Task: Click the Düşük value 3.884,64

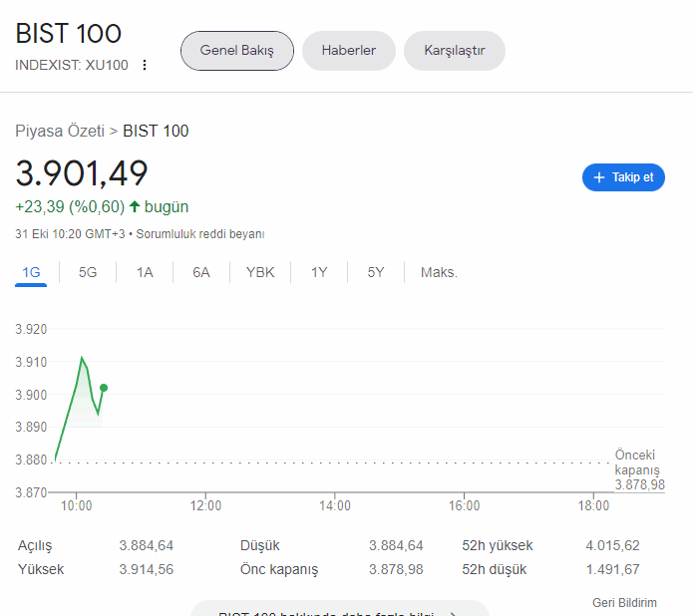Action: (396, 545)
